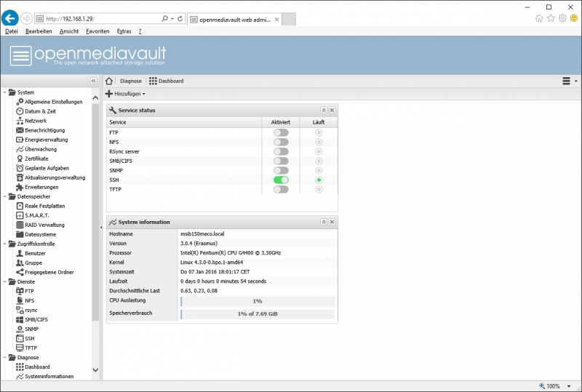Open Gruppe management page
Screen dimensions: 582x392
pyautogui.click(x=29, y=263)
